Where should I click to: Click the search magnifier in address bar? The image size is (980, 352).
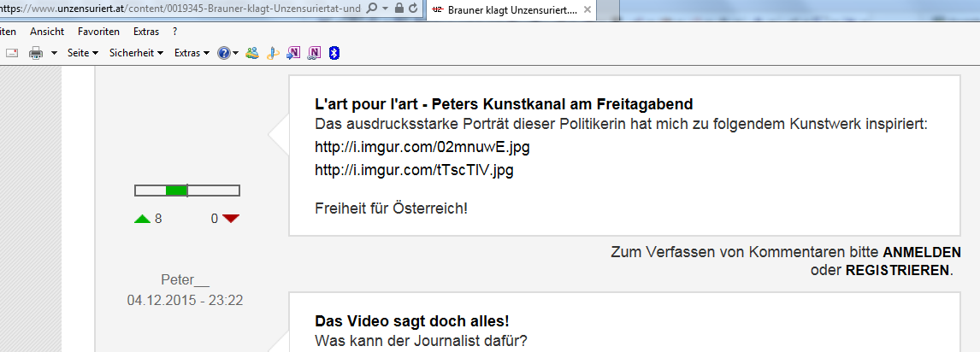click(x=371, y=8)
